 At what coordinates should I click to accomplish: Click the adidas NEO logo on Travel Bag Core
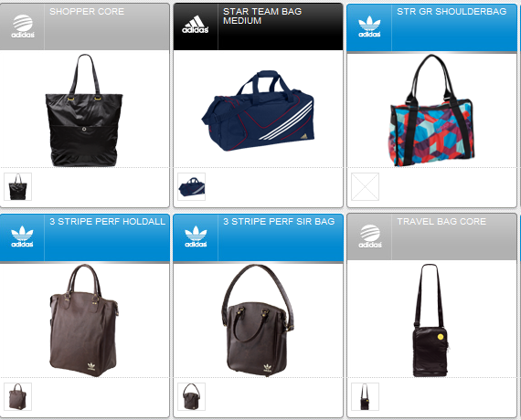(370, 236)
